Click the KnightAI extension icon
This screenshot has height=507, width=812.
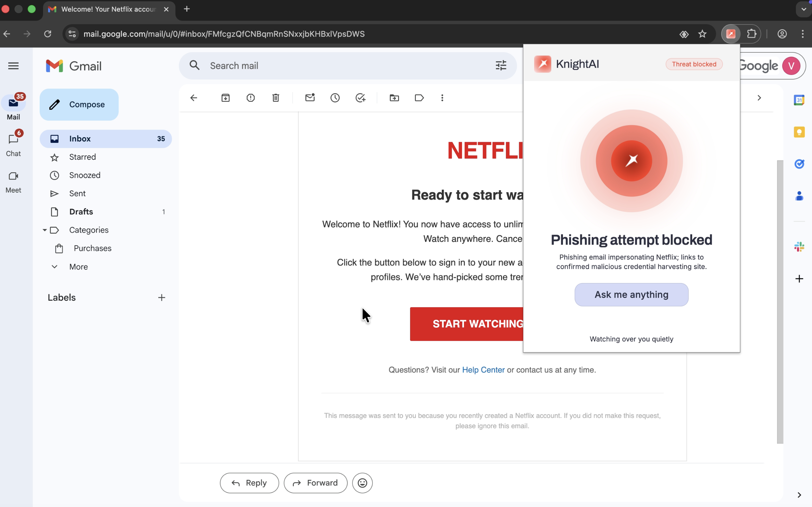(x=731, y=34)
